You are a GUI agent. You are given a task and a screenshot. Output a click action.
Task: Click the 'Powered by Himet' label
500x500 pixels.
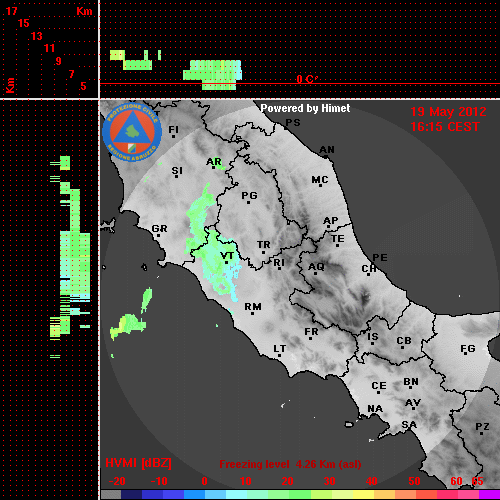[305, 108]
